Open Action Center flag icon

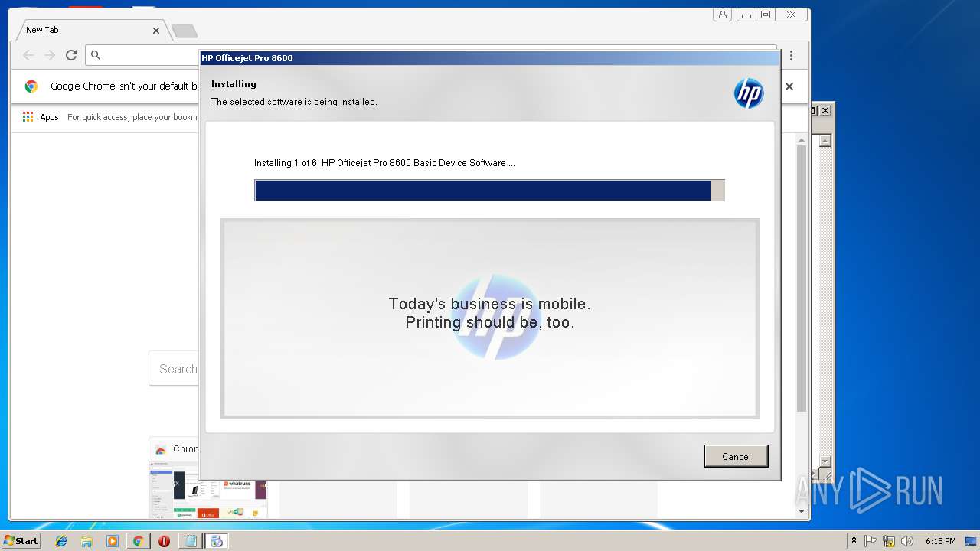[871, 541]
